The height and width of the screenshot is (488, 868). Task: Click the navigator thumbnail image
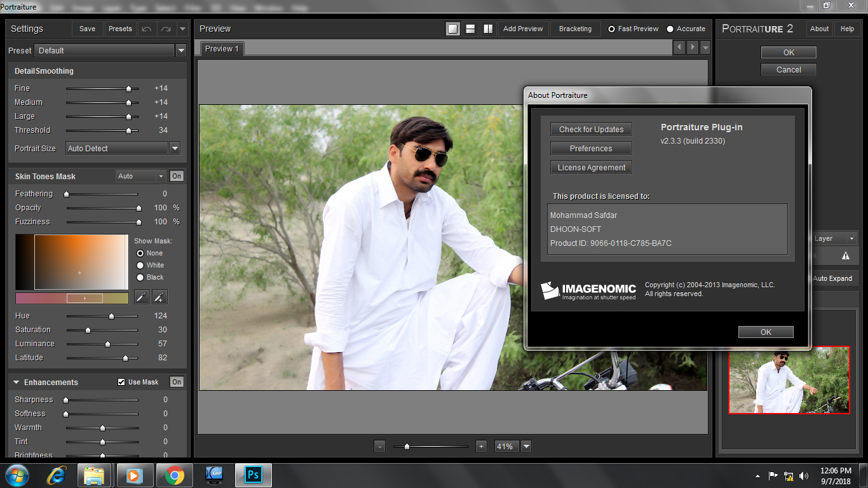tap(789, 380)
